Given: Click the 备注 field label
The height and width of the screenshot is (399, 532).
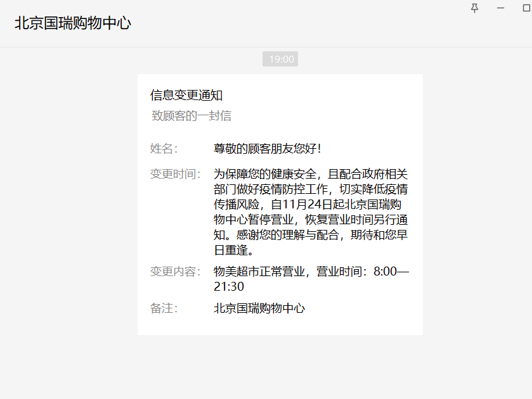Looking at the screenshot, I should pos(164,308).
